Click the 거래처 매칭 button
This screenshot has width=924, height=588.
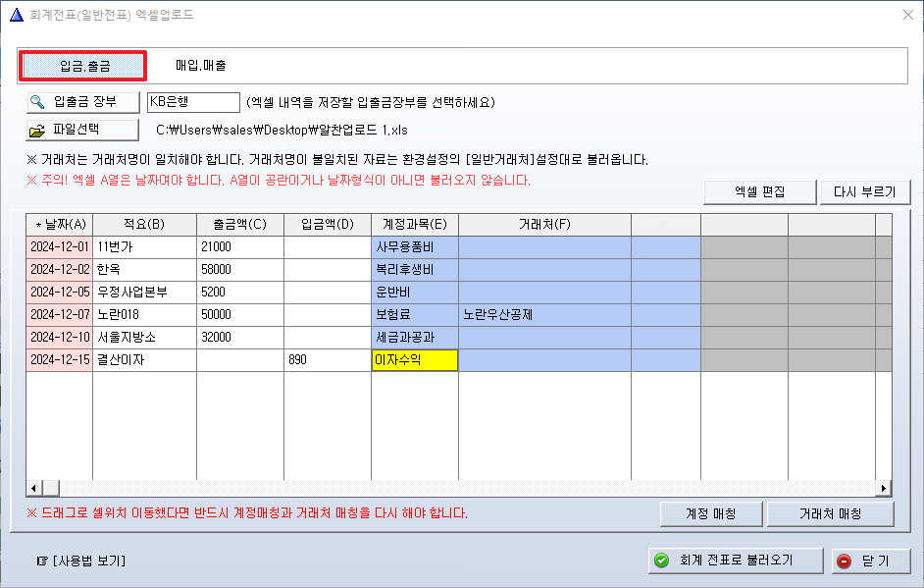tap(830, 514)
